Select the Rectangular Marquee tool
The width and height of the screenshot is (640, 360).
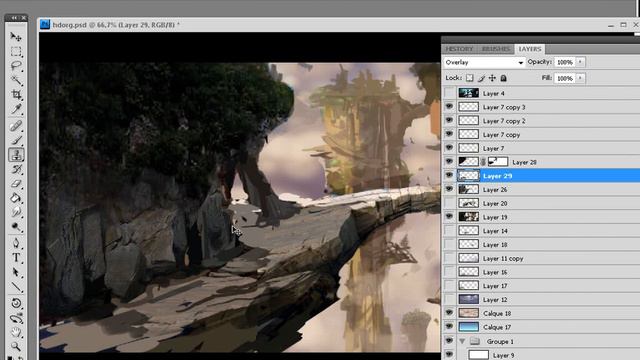click(x=16, y=51)
